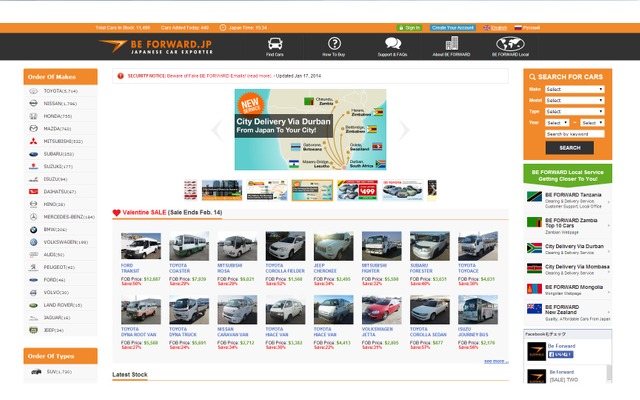Select Honda logo in makes list
Viewport: 640px width, 400px height.
33,116
